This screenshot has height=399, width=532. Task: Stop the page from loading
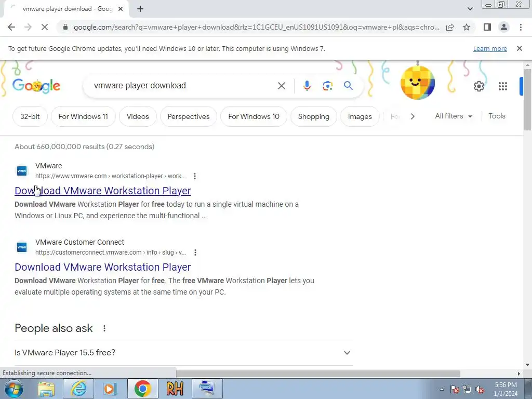45,27
